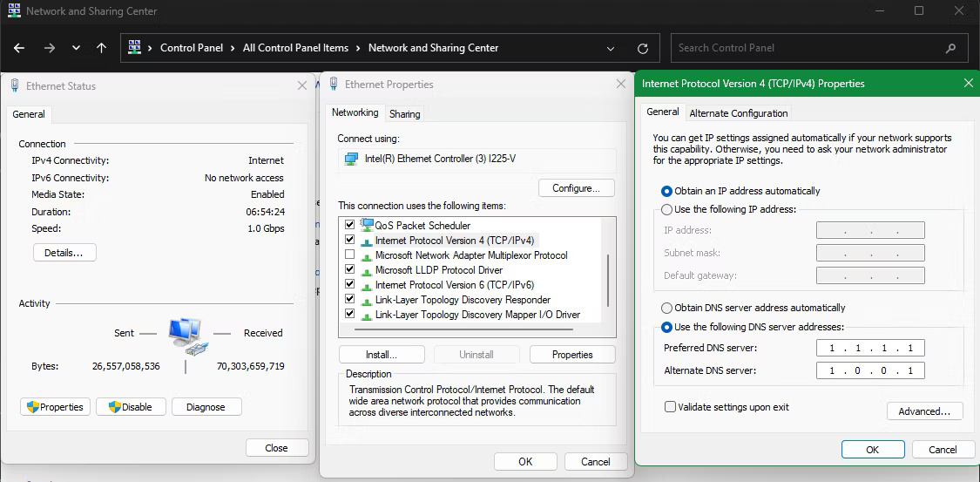Click Configure button for adapter
This screenshot has width=980, height=482.
pyautogui.click(x=577, y=187)
